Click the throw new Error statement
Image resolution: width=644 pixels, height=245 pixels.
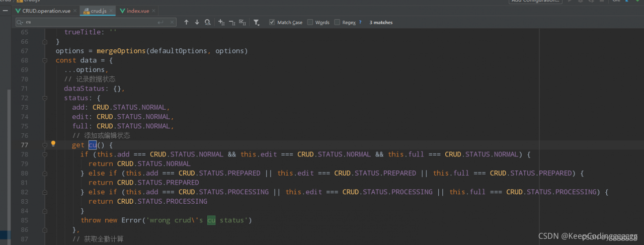coord(166,220)
